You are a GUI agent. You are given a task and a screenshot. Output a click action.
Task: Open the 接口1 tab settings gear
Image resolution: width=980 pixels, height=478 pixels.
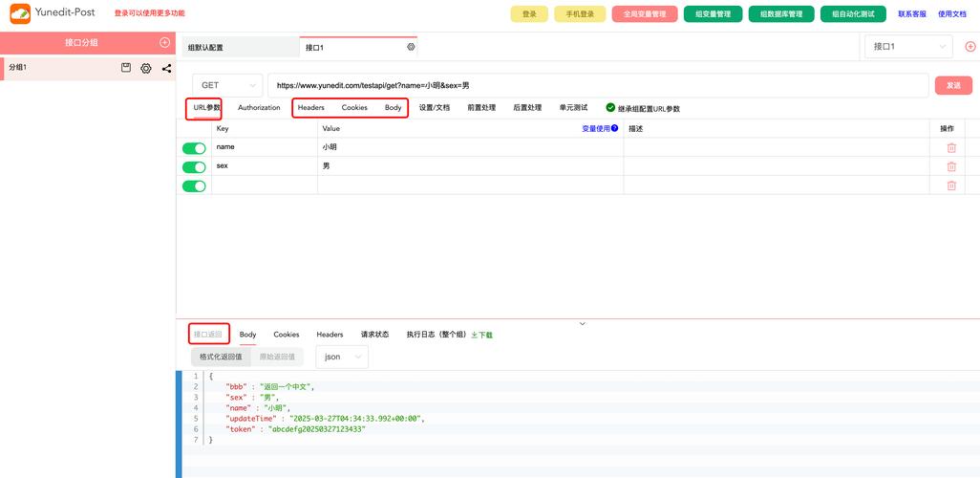tap(411, 47)
